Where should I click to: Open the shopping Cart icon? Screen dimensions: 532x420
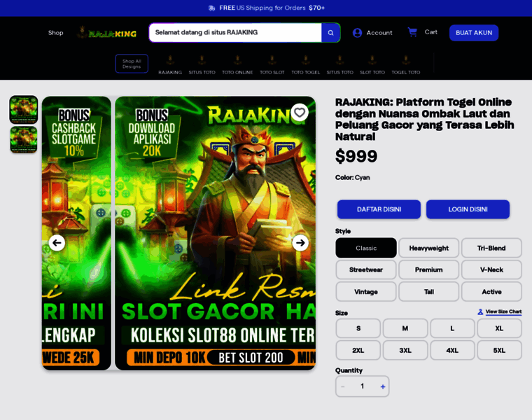point(412,32)
